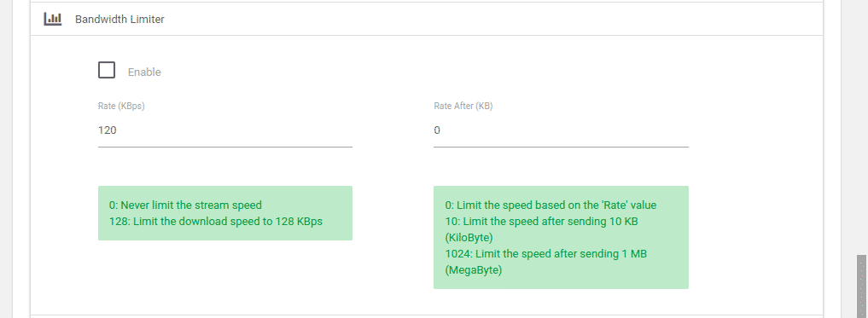Viewport: 868px width, 318px height.
Task: Tick the Enable checkbox
Action: pos(107,70)
